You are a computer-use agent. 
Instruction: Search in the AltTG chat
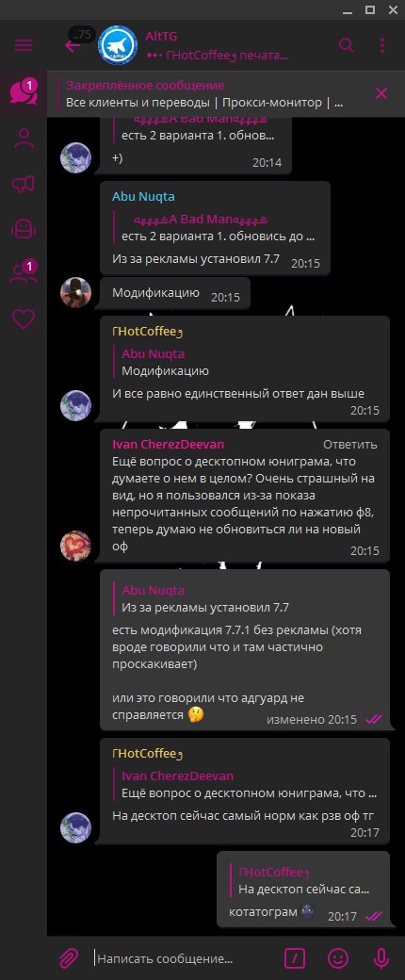[x=347, y=45]
